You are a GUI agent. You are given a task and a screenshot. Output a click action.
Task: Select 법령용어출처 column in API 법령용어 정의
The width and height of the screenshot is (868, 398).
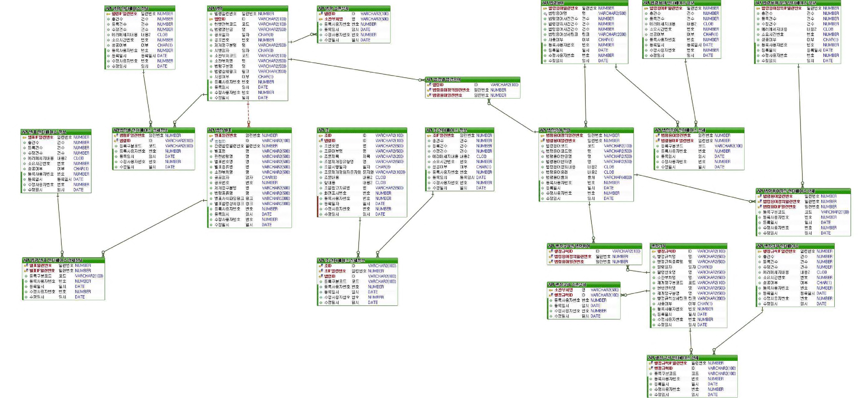click(x=586, y=177)
